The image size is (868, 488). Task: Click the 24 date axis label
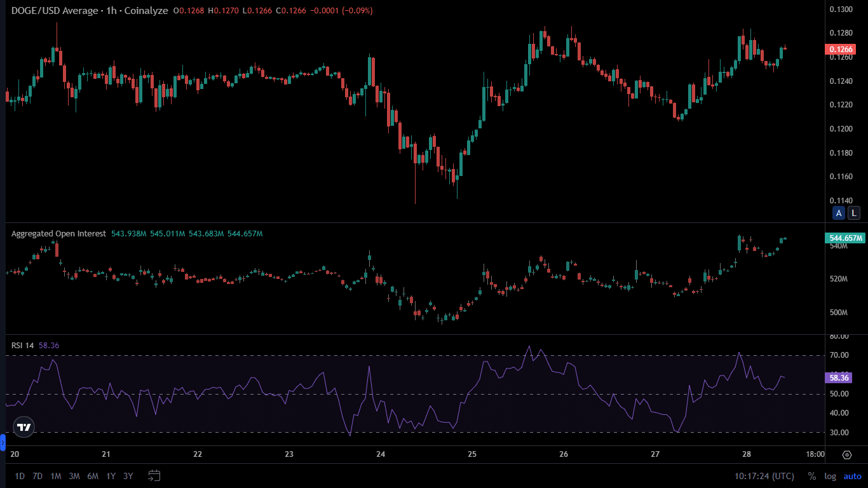pyautogui.click(x=381, y=455)
